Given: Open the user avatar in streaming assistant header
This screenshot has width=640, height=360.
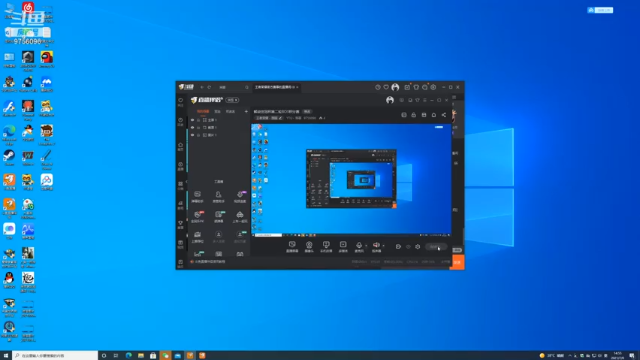Looking at the screenshot, I should (390, 100).
